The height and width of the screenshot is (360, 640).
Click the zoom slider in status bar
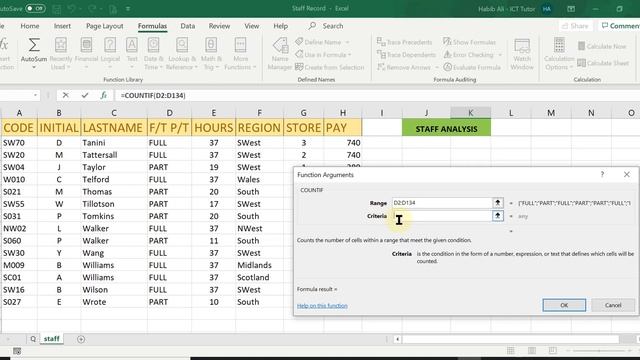pos(599,351)
